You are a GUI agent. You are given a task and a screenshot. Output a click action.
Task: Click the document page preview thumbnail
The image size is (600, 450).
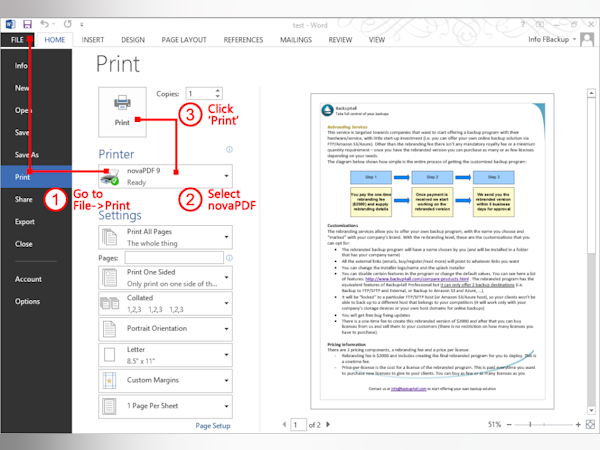[432, 251]
